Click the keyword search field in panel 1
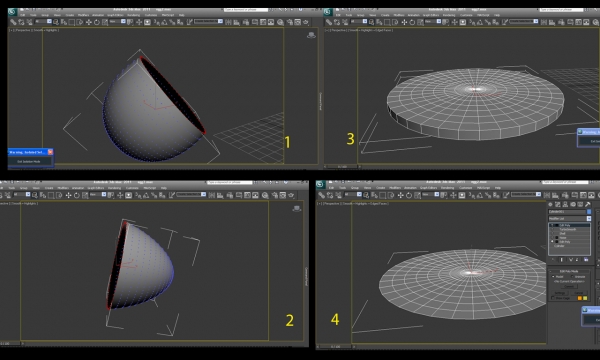The width and height of the screenshot is (600, 360). click(246, 10)
